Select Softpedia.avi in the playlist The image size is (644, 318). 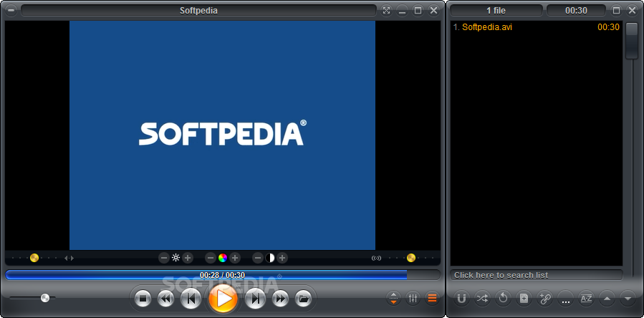tap(487, 27)
